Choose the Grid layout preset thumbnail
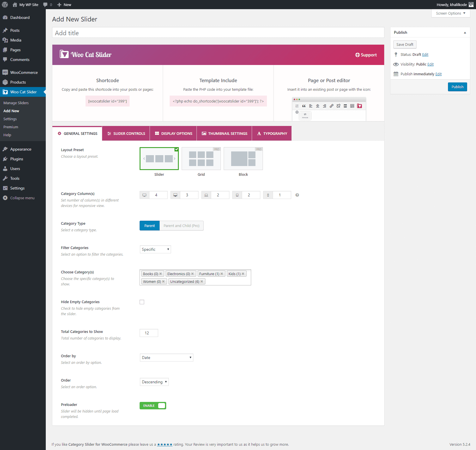The image size is (476, 450). (201, 159)
